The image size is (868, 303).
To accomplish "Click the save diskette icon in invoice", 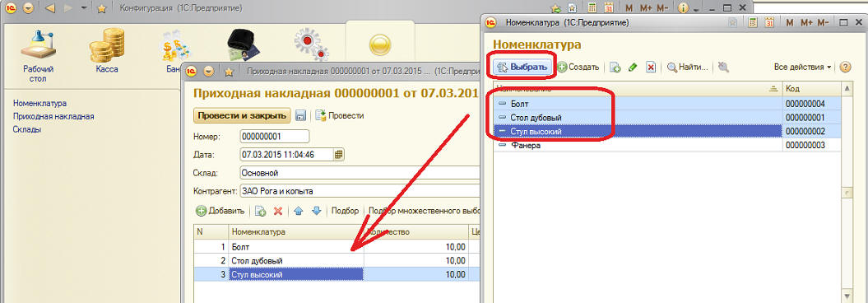I will coord(300,116).
